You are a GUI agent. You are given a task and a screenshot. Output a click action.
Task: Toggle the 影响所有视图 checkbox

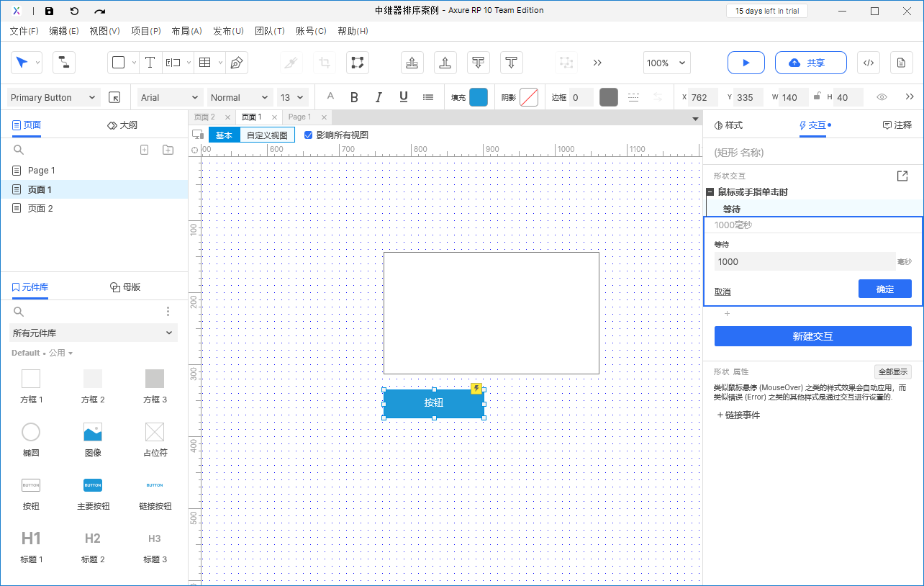[x=309, y=135]
